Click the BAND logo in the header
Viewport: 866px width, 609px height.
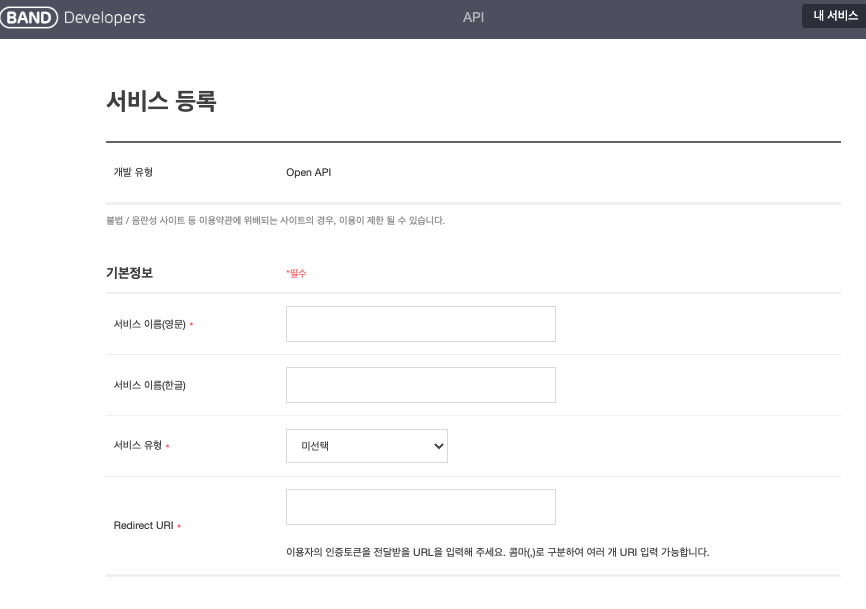tap(29, 18)
